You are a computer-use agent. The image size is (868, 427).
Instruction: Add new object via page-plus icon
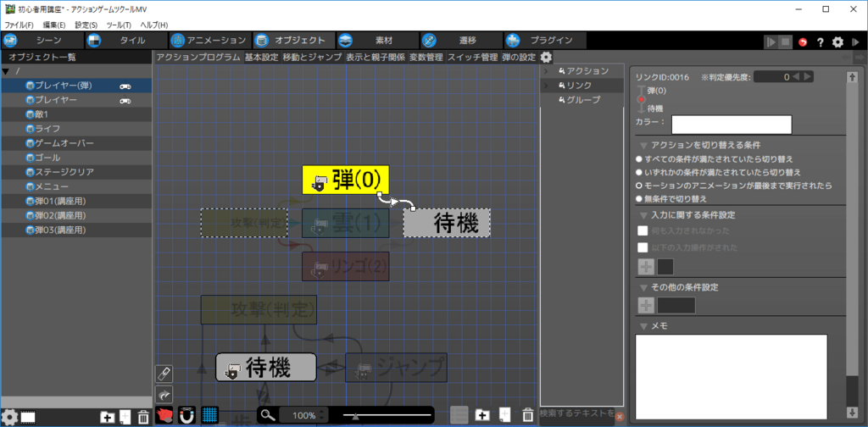point(125,417)
